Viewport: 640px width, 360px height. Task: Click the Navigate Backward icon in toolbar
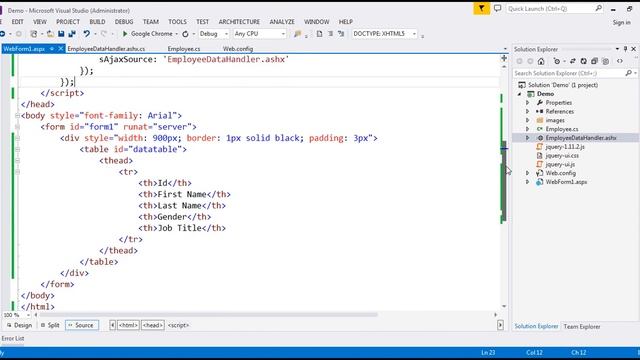[3, 34]
